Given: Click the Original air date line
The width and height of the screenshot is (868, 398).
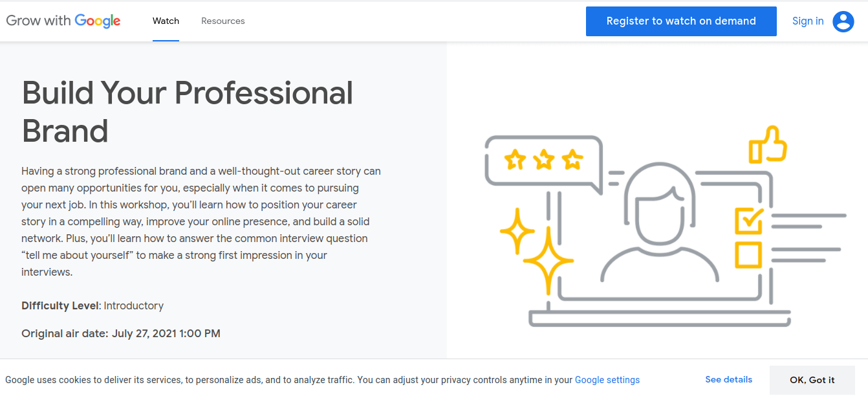Looking at the screenshot, I should click(121, 334).
